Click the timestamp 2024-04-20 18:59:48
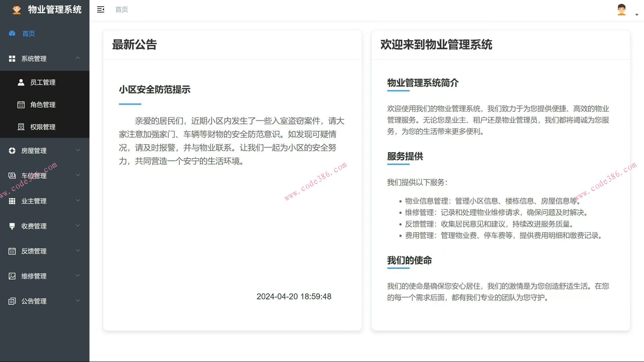Screen dimensions: 644x362 tap(294, 296)
